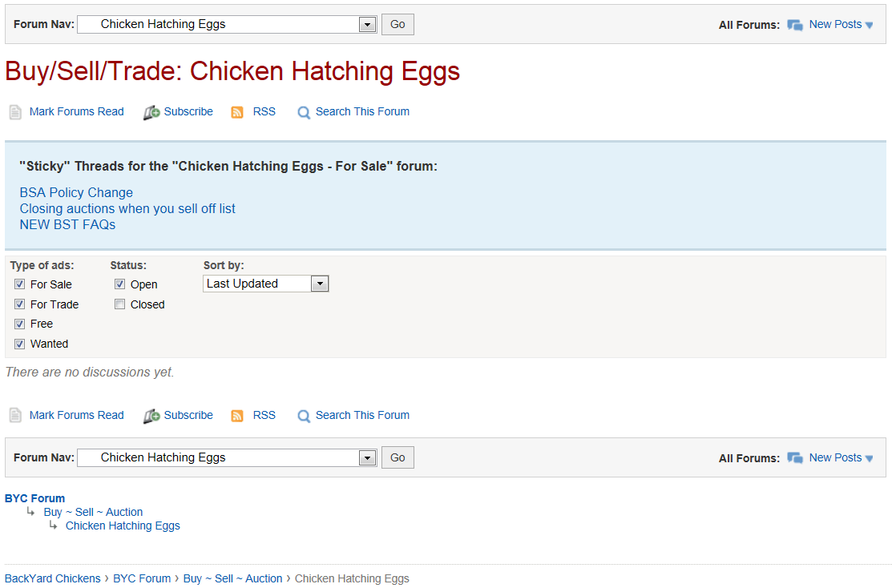892x588 pixels.
Task: Uncheck the For Sale checkbox
Action: [20, 284]
